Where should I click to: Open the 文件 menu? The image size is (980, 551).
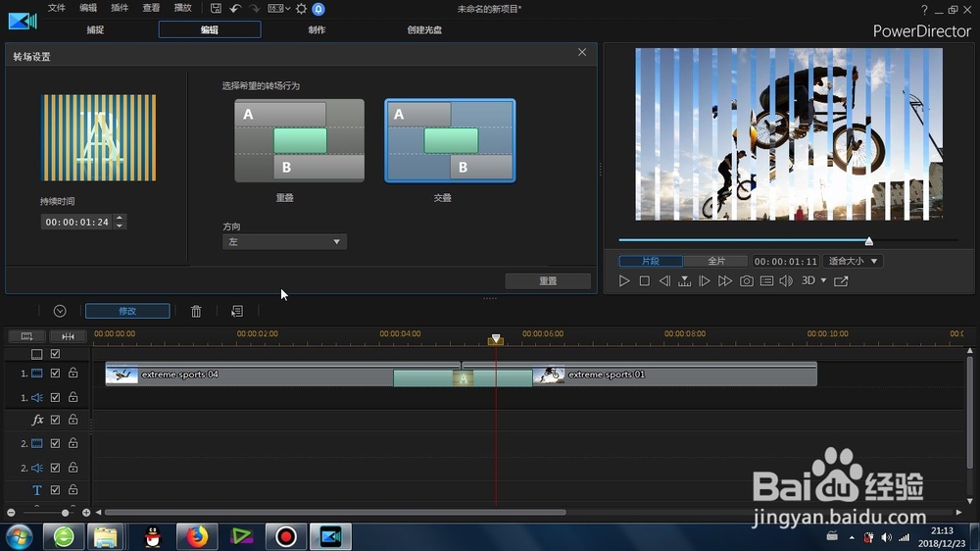pyautogui.click(x=57, y=8)
